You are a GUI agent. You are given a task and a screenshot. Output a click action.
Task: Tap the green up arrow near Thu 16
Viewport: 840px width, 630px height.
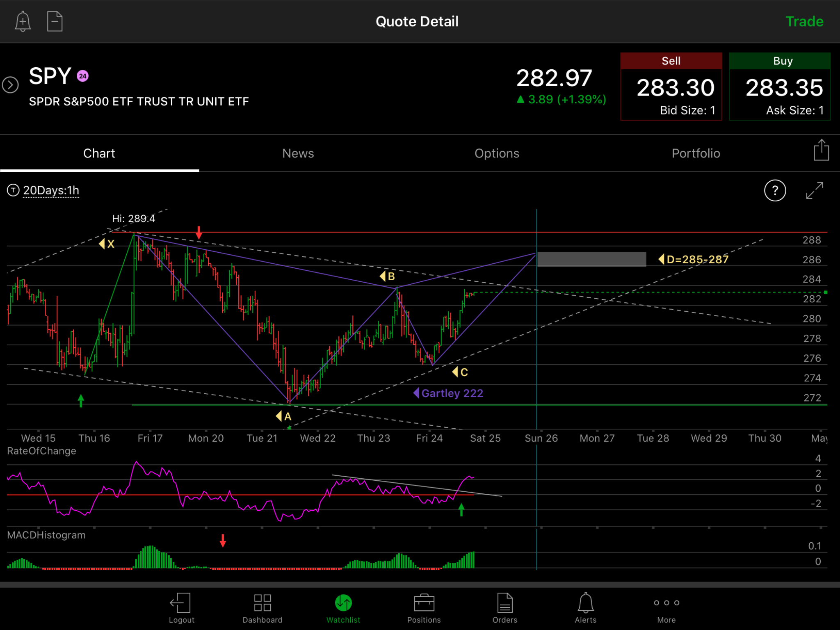click(x=81, y=401)
